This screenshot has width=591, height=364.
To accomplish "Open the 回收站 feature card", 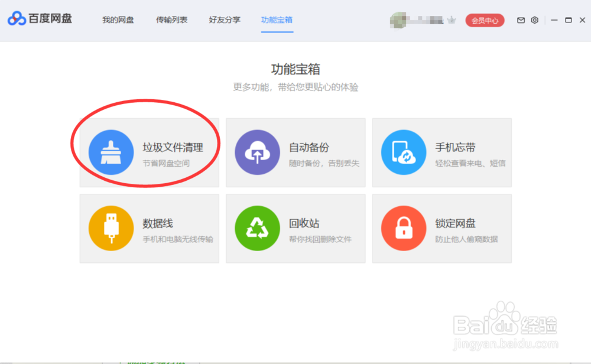I will tap(295, 228).
